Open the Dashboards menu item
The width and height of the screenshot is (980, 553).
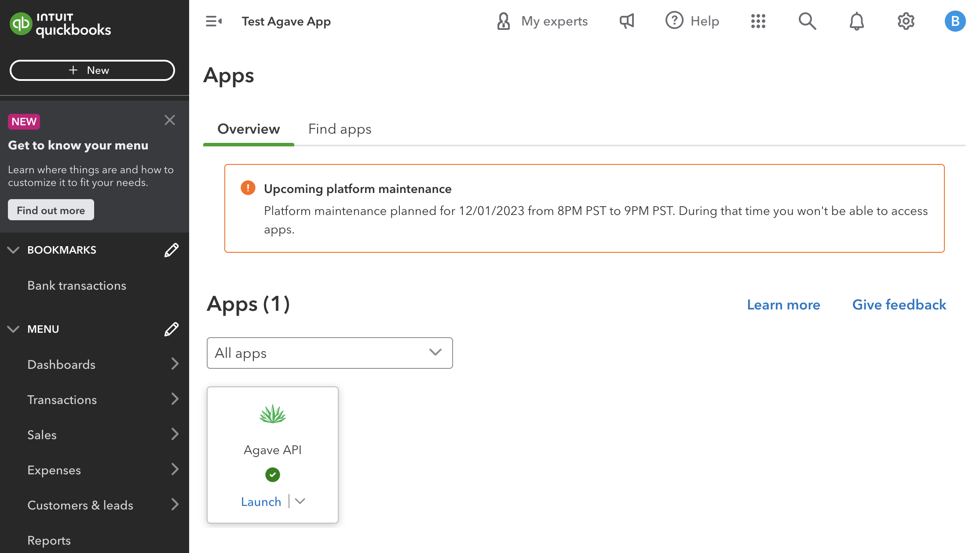(x=62, y=364)
